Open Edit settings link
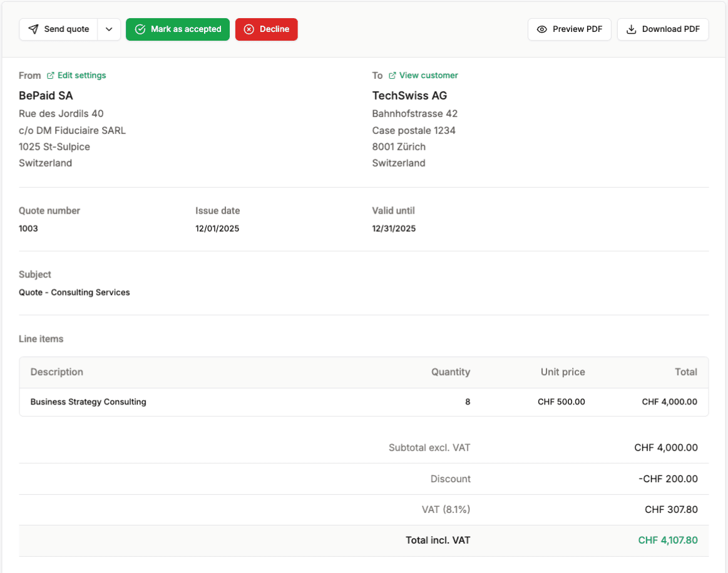728x573 pixels. click(x=81, y=76)
